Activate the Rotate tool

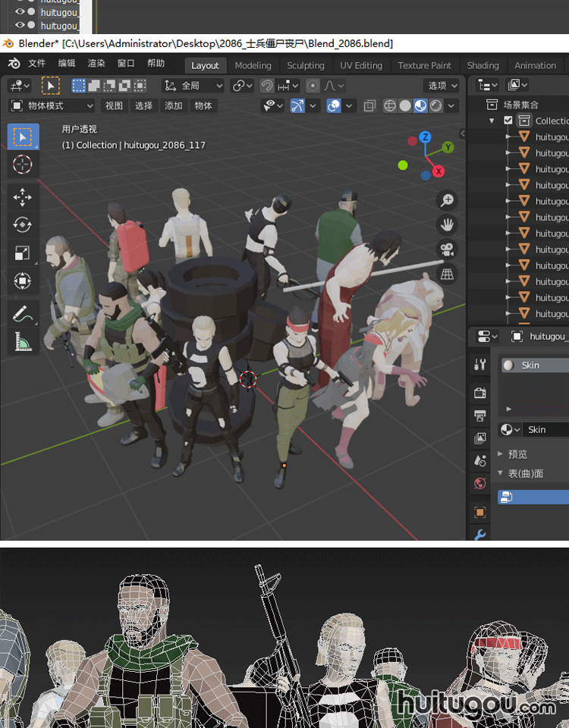pos(23,225)
